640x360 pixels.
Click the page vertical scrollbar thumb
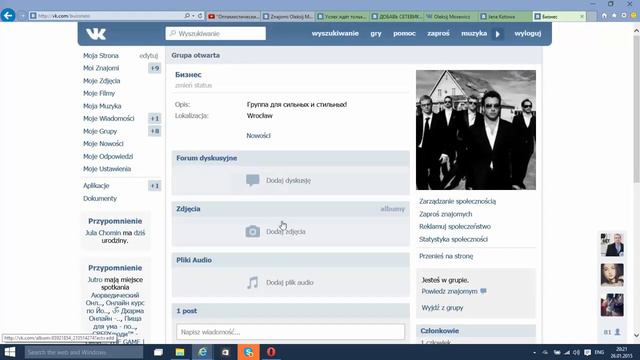tap(636, 109)
